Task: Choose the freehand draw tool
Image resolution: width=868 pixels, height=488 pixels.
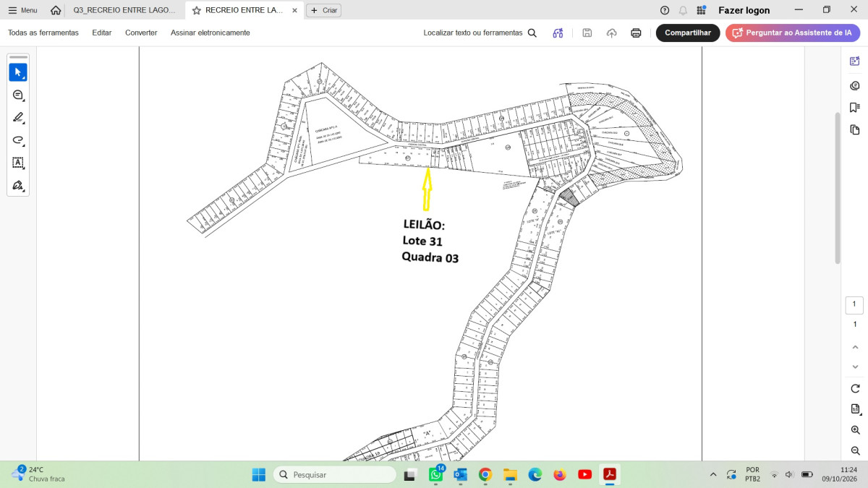Action: (x=18, y=140)
